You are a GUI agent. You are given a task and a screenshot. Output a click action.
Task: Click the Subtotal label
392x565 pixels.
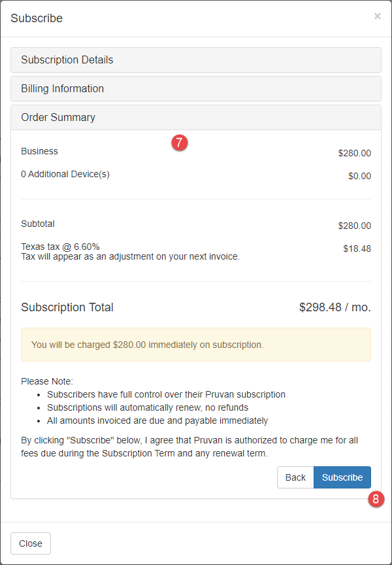(38, 224)
